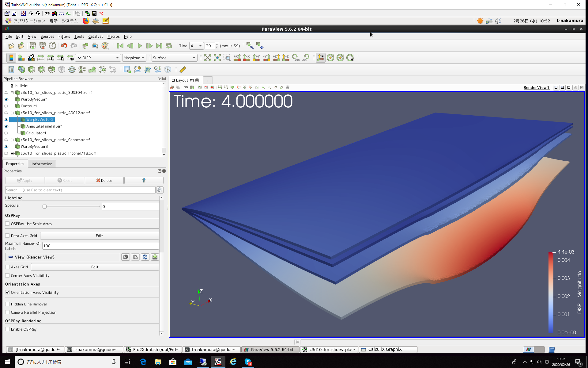588x368 pixels.
Task: Edit the Data Axes Grid settings
Action: (x=100, y=236)
